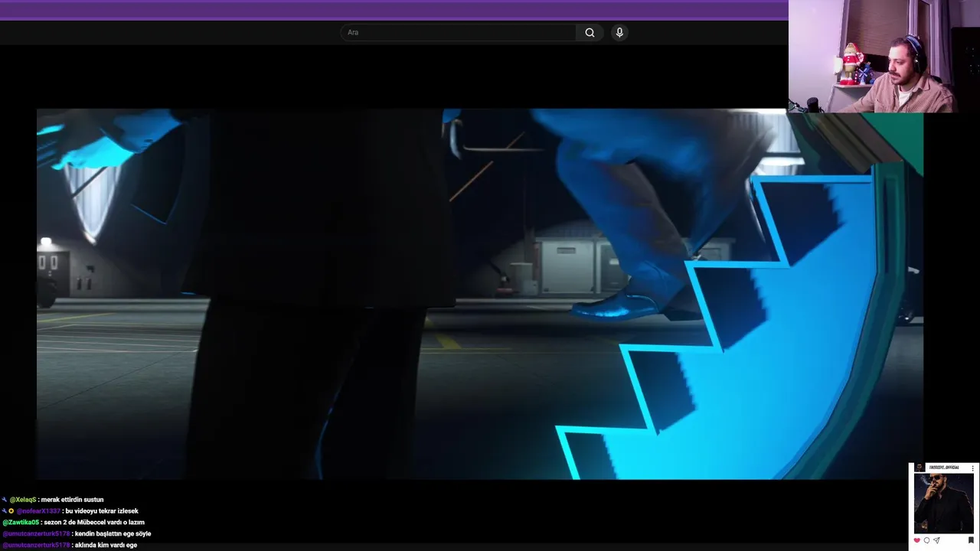Click chat message "merak ettirdin sustun"
Screen dimensions: 980x551
point(72,500)
